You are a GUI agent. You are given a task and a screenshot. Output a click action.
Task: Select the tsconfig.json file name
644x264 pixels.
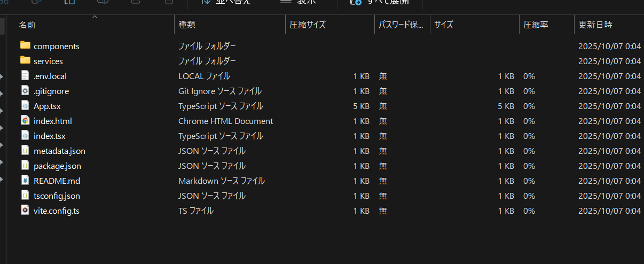pyautogui.click(x=57, y=196)
